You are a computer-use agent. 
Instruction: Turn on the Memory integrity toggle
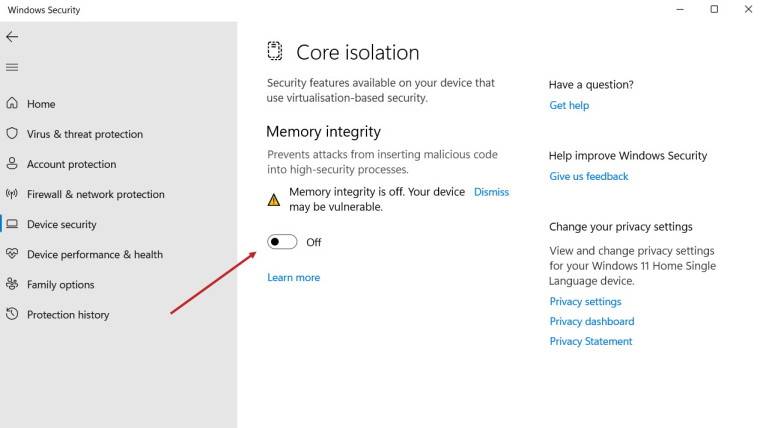[282, 242]
